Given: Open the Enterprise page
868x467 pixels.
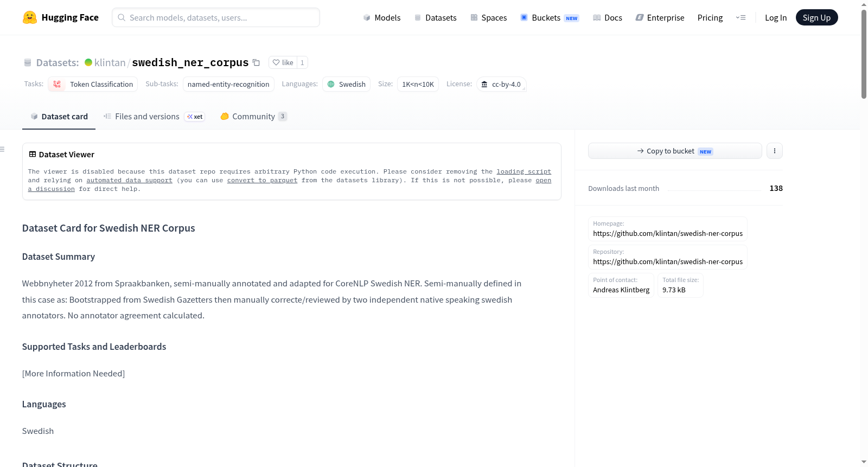Looking at the screenshot, I should tap(660, 17).
